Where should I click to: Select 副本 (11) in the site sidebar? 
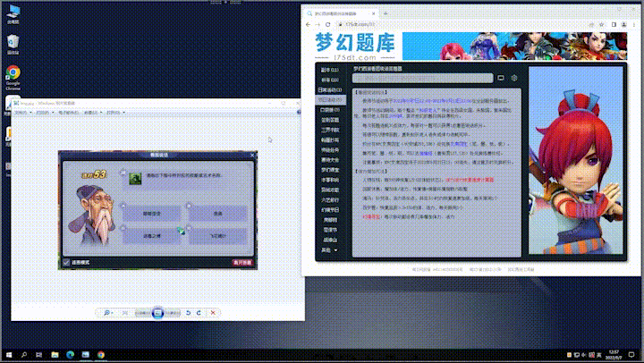(x=330, y=71)
